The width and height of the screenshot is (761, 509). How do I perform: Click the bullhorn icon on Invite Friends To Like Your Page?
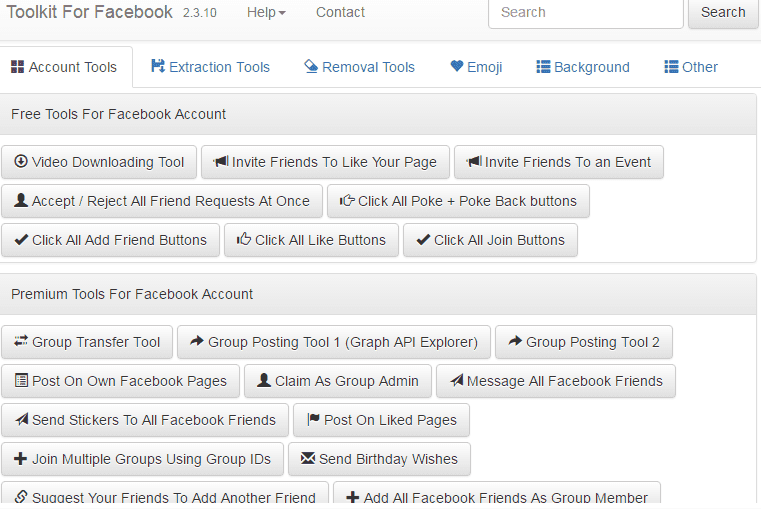221,162
